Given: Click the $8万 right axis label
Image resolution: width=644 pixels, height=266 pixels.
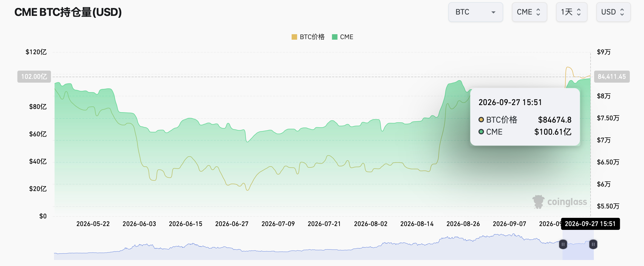Looking at the screenshot, I should click(604, 96).
